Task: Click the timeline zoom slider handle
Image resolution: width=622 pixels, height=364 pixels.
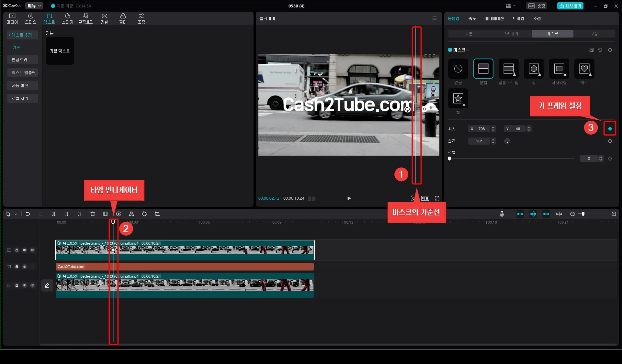Action: pyautogui.click(x=583, y=214)
